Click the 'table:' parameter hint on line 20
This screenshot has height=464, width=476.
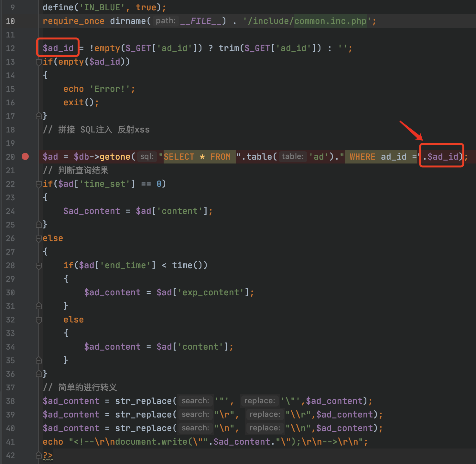tap(292, 157)
